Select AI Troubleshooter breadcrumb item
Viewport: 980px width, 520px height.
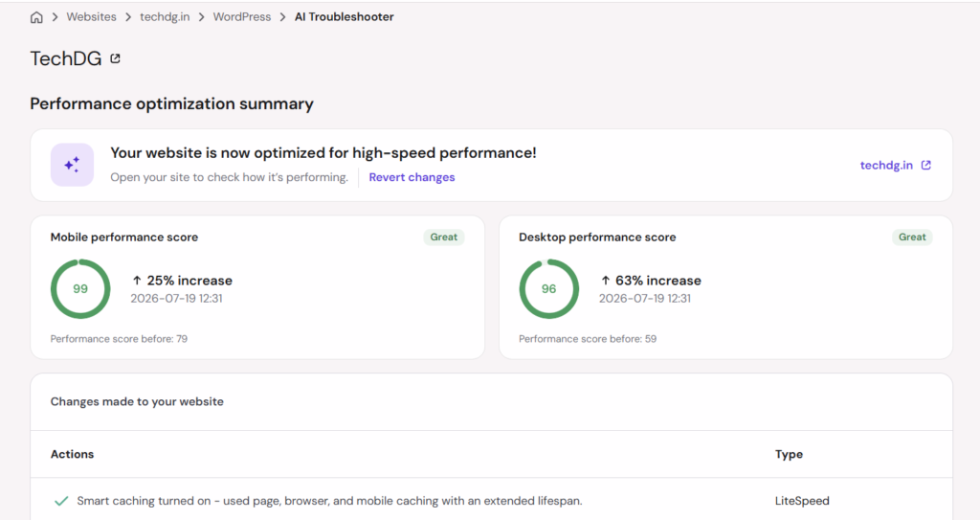pos(345,17)
